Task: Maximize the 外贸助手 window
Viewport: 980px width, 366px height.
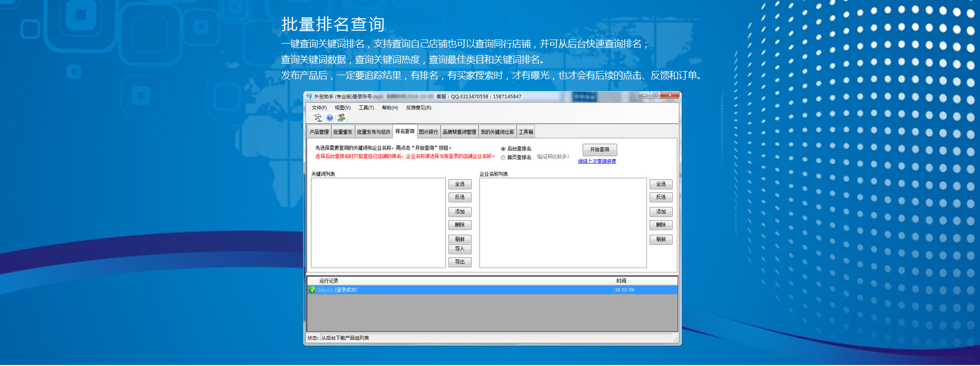Action: [x=655, y=95]
